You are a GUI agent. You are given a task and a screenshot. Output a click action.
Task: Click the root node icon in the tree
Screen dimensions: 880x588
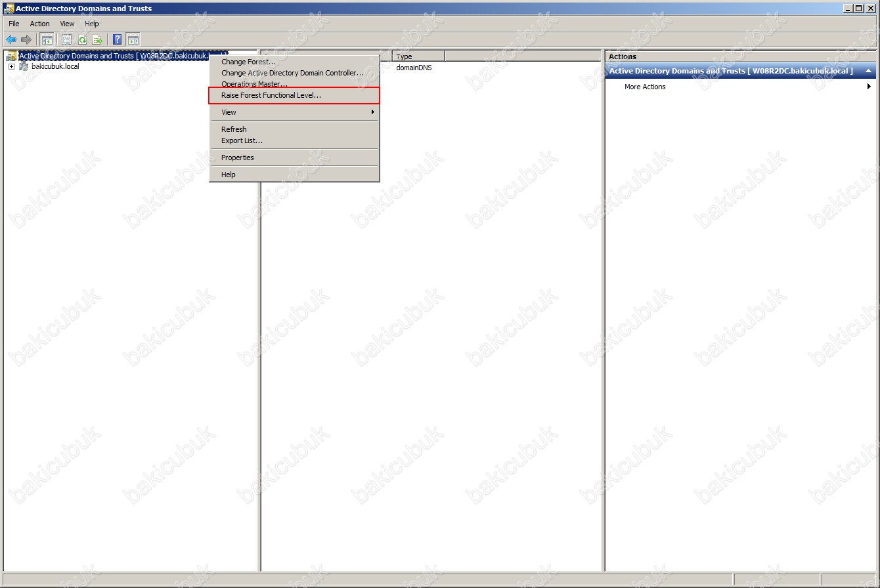click(x=11, y=56)
